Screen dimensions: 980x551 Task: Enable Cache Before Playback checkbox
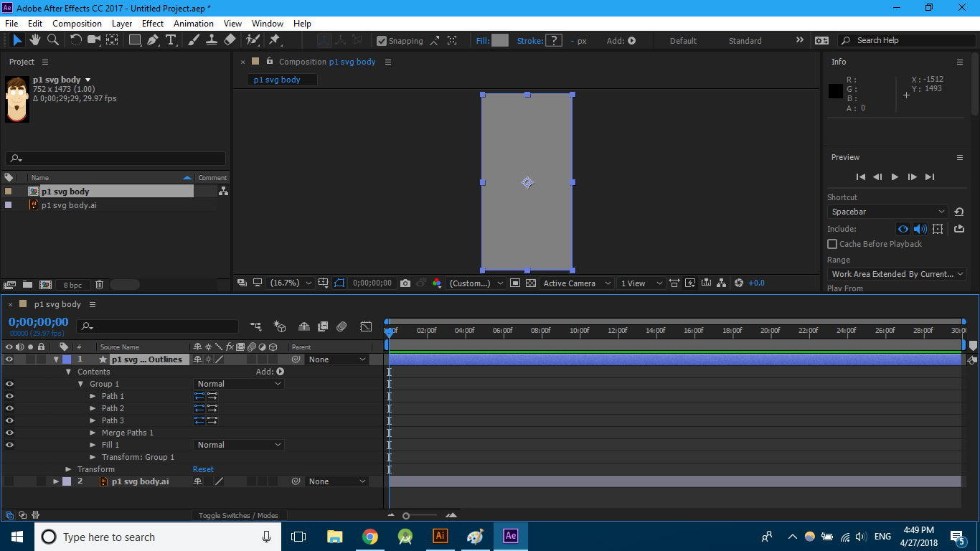click(832, 244)
